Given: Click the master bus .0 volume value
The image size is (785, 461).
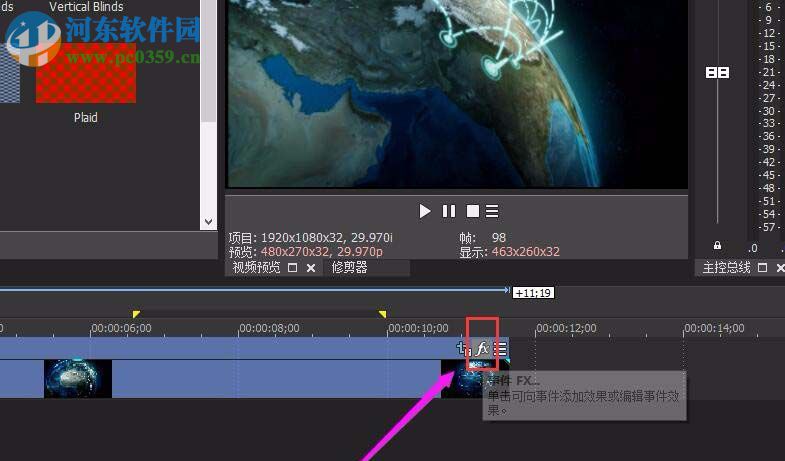Looking at the screenshot, I should coord(752,248).
